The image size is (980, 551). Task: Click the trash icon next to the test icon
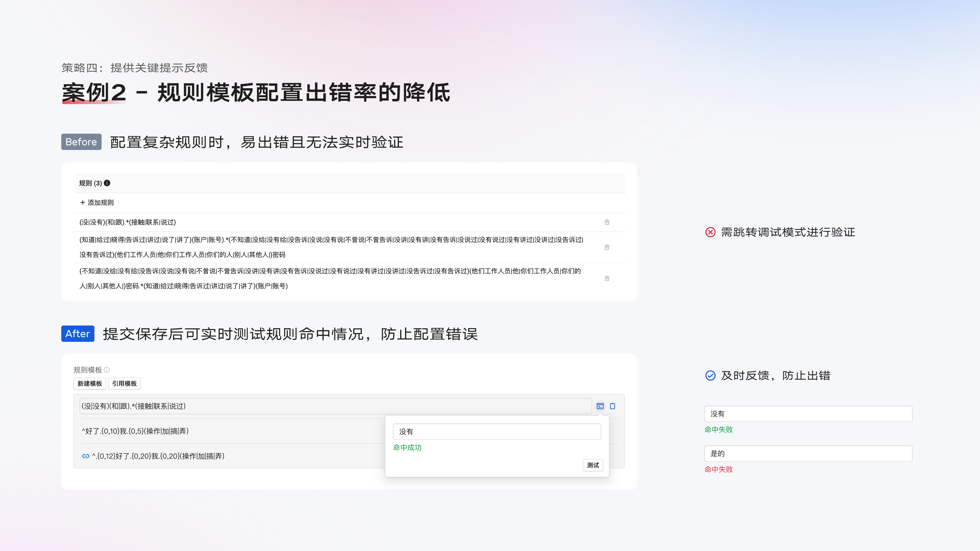pyautogui.click(x=612, y=406)
